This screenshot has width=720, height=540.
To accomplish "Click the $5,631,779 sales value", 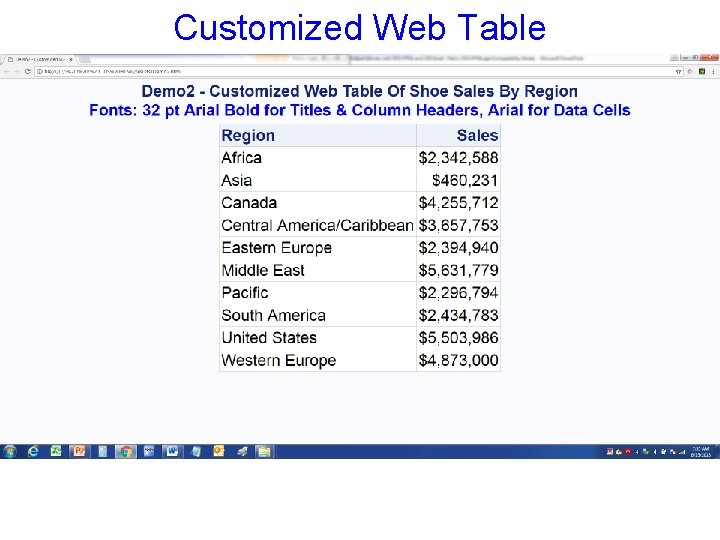I will click(458, 270).
